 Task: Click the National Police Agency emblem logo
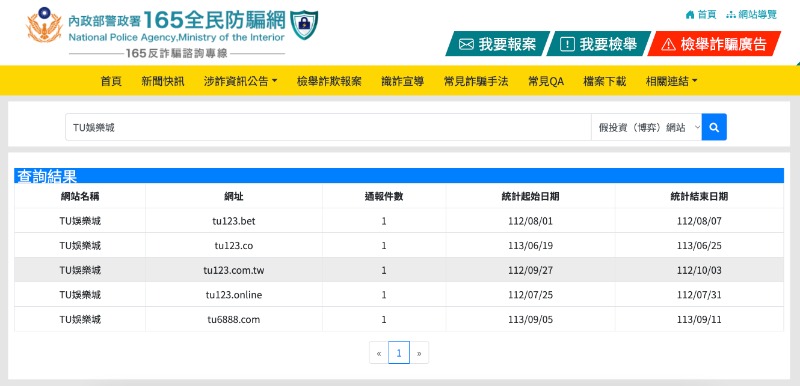(44, 25)
